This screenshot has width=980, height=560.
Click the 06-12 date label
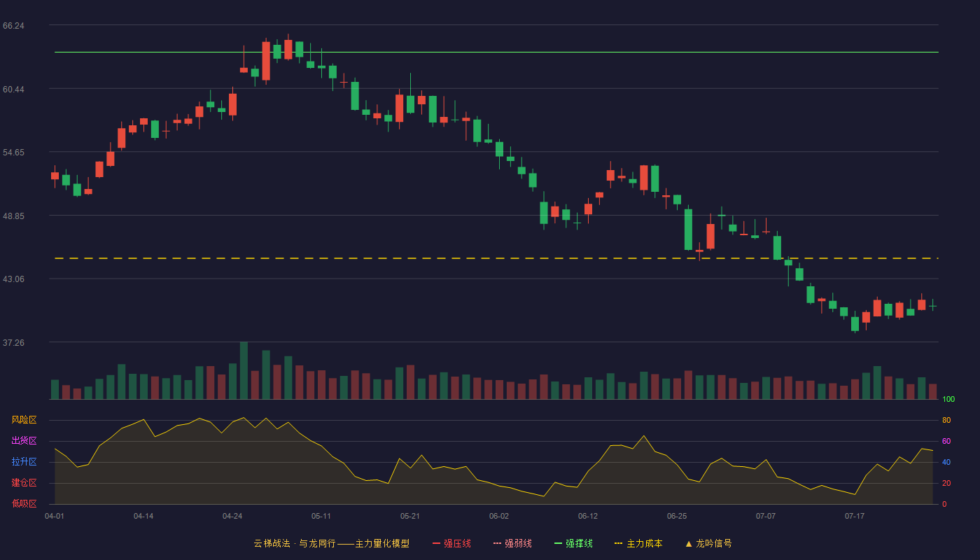[588, 516]
